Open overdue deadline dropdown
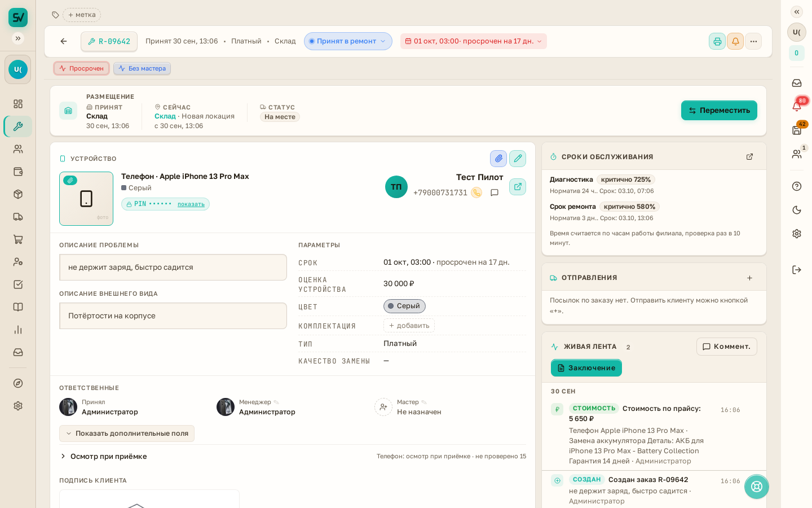This screenshot has width=812, height=508. pyautogui.click(x=474, y=41)
